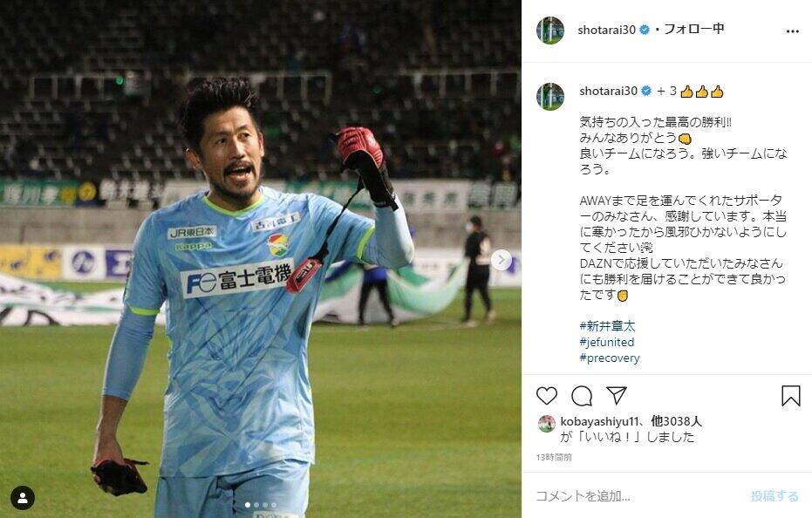This screenshot has width=812, height=518.
Task: Select second carousel dot indicator
Action: pos(256,505)
